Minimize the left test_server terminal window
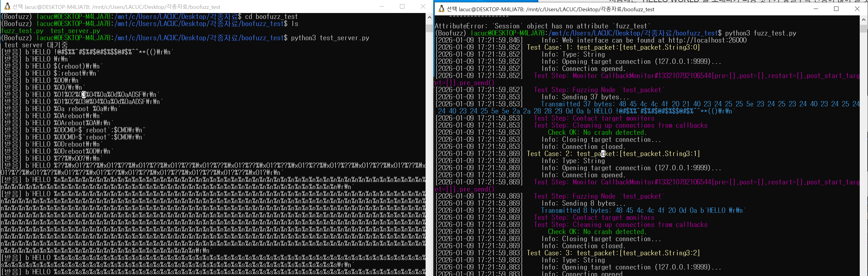Image resolution: width=868 pixels, height=276 pixels. pos(381,7)
